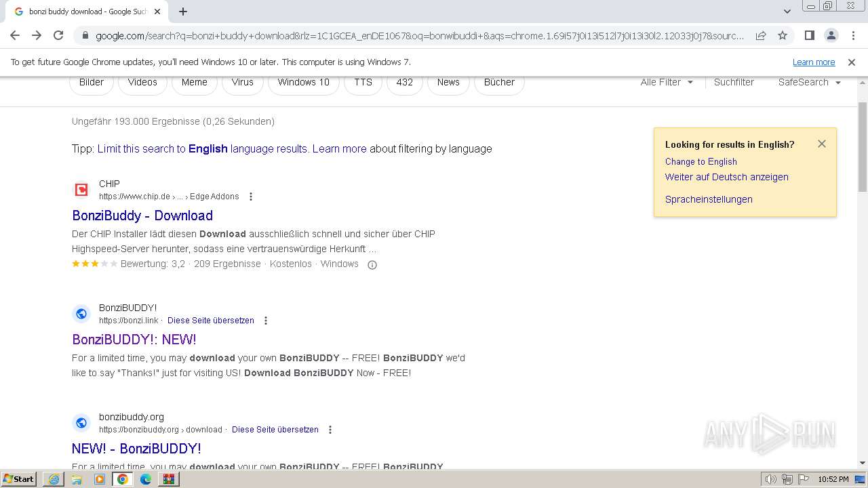Image resolution: width=868 pixels, height=488 pixels.
Task: Select the TTS filter chip
Action: click(x=363, y=83)
